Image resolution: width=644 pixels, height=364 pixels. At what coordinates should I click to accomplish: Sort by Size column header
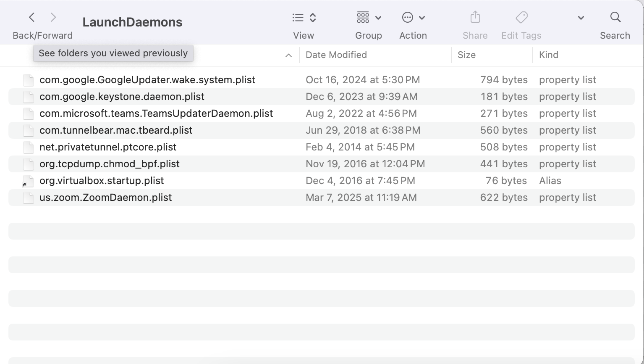click(466, 55)
